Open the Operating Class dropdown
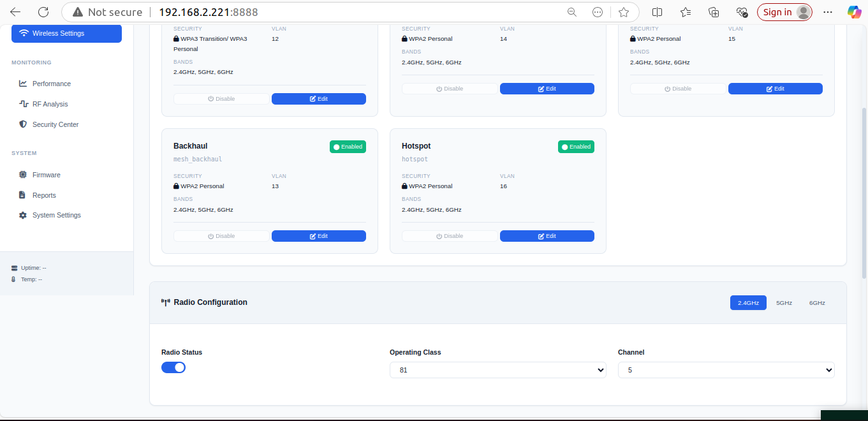The image size is (868, 421). coord(497,370)
